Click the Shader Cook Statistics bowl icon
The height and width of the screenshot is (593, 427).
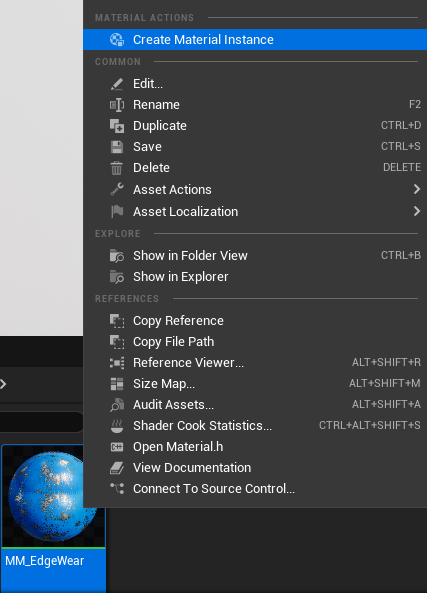pos(117,426)
